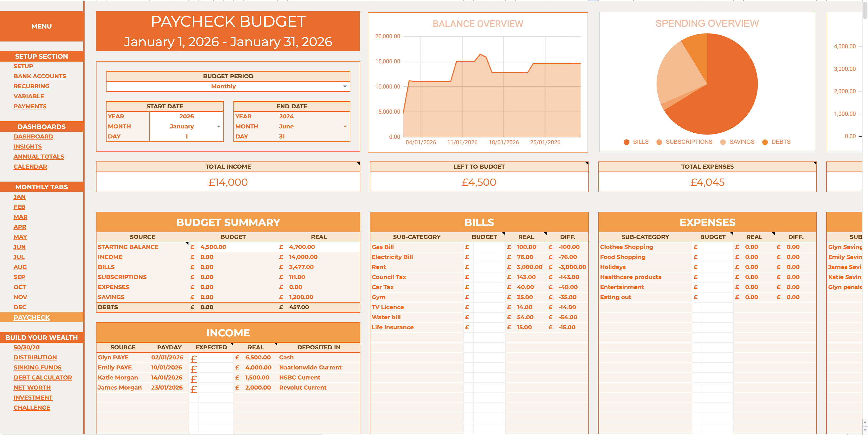Switch to the FEB monthly tab

click(x=20, y=207)
